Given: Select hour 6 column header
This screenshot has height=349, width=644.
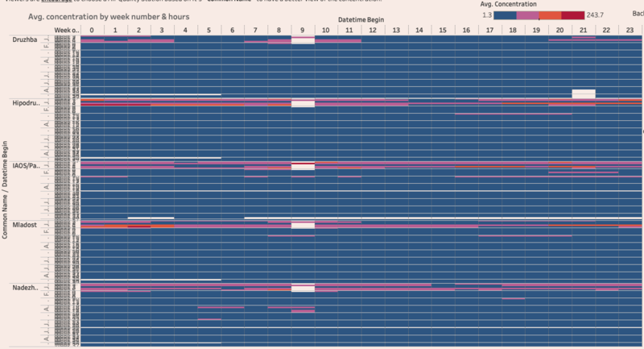Looking at the screenshot, I should 233,30.
